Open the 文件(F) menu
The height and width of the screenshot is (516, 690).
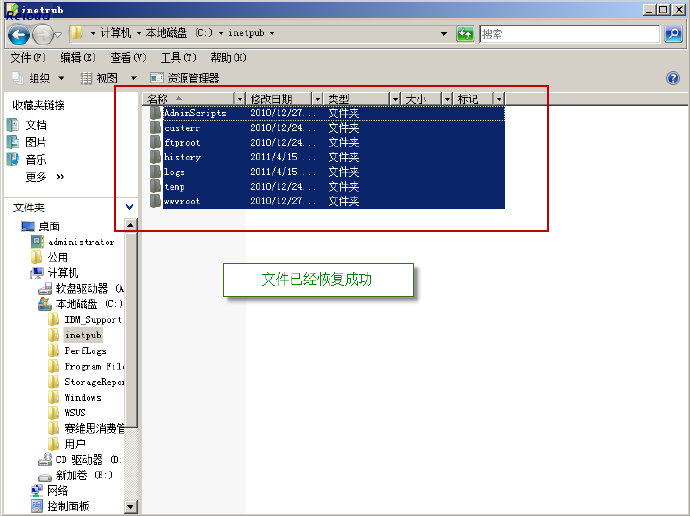coord(27,58)
